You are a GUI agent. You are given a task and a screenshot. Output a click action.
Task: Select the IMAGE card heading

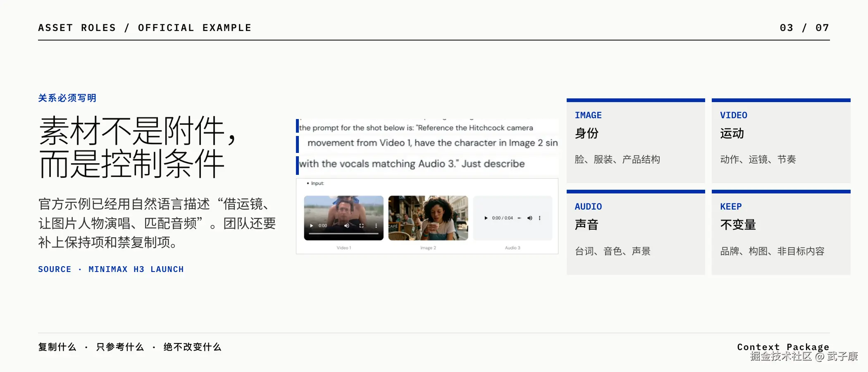pos(588,115)
